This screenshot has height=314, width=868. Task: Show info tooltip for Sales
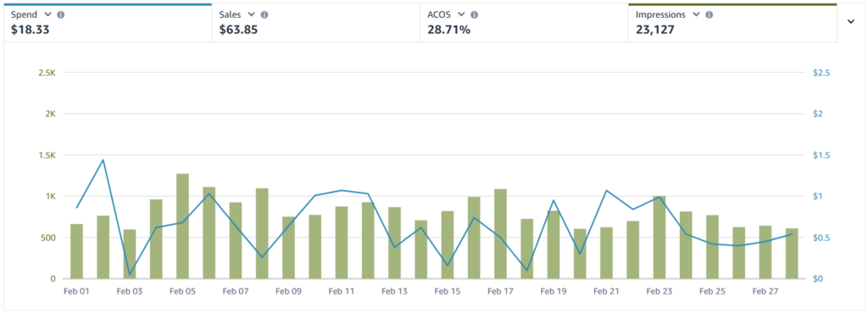(x=264, y=15)
